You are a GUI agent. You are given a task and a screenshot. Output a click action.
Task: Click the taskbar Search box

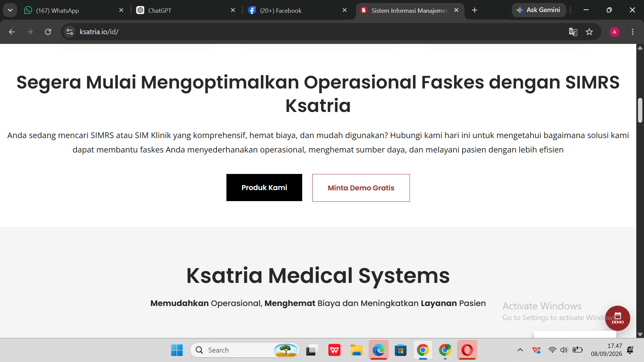245,350
